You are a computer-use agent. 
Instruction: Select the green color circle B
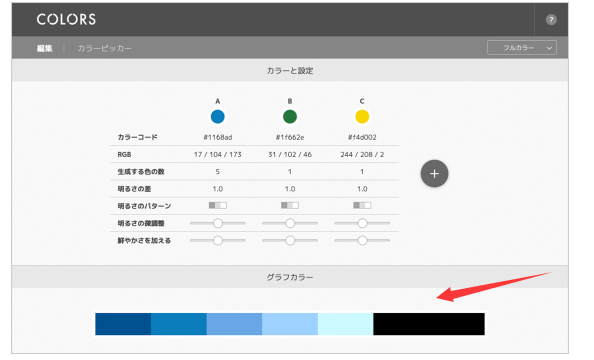point(290,117)
